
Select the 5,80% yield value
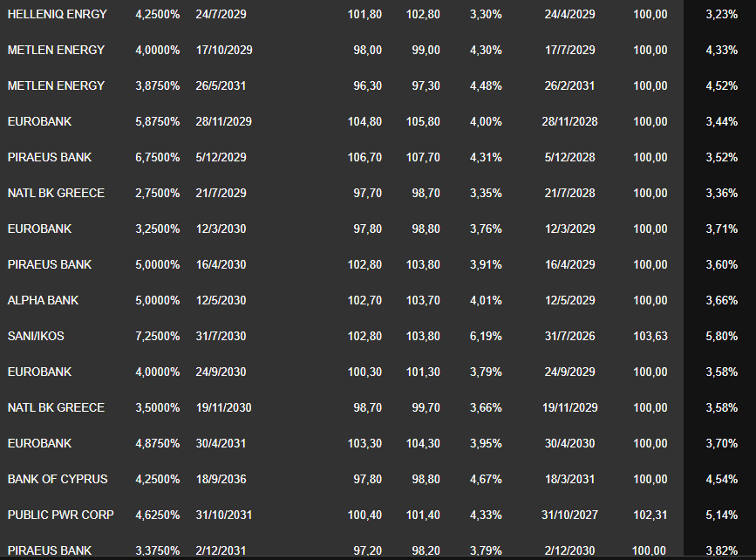tap(722, 336)
